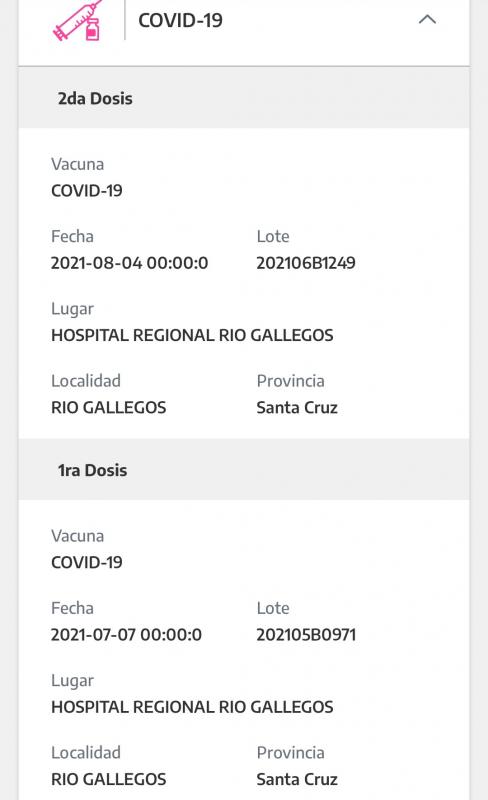
Task: Click first dose Santa Cruz province value
Action: click(x=297, y=779)
